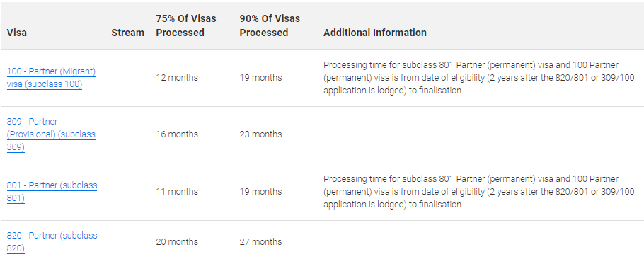Image resolution: width=644 pixels, height=264 pixels.
Task: Click the 11 months cell for subclass 801
Action: click(177, 192)
